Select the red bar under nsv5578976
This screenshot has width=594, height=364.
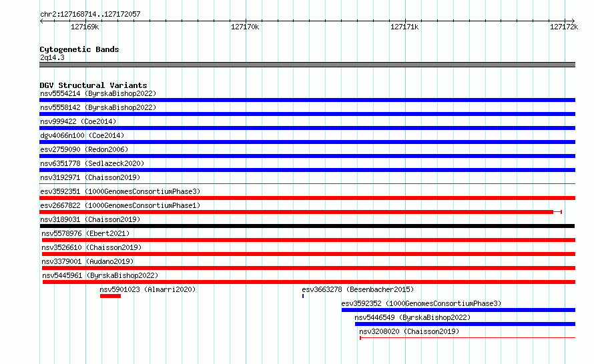pos(309,240)
